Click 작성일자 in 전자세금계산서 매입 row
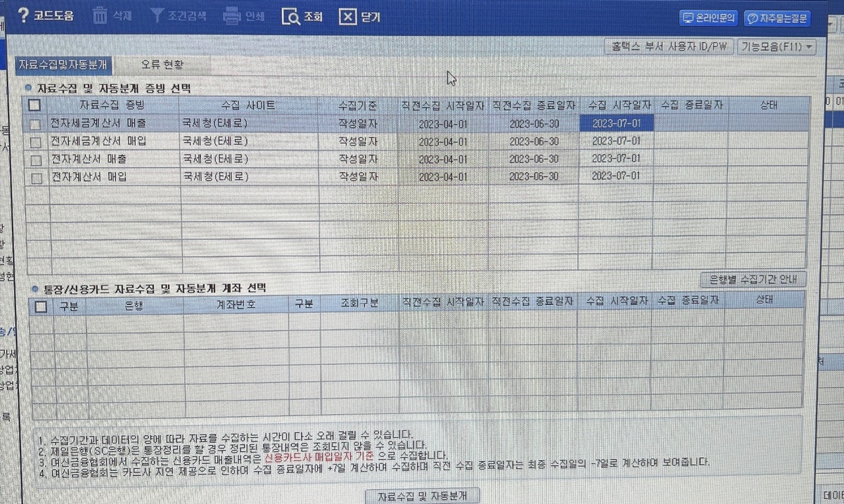Image resolution: width=844 pixels, height=504 pixels. coord(359,141)
